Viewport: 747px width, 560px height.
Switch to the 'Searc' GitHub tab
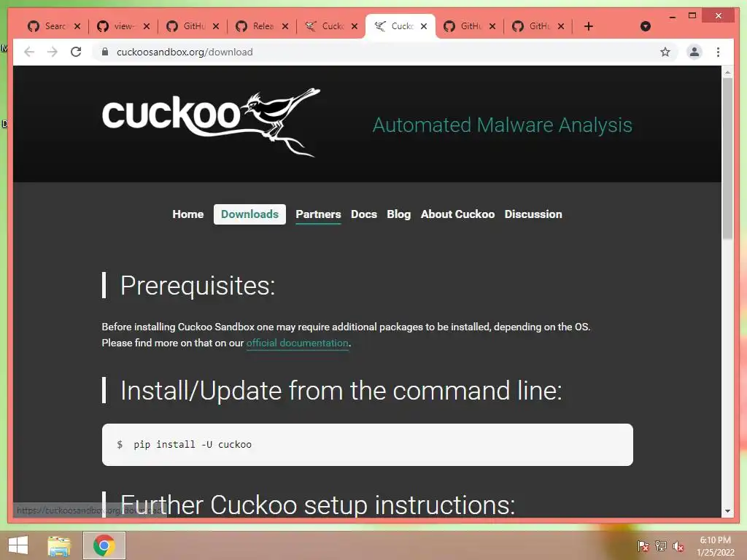click(47, 26)
